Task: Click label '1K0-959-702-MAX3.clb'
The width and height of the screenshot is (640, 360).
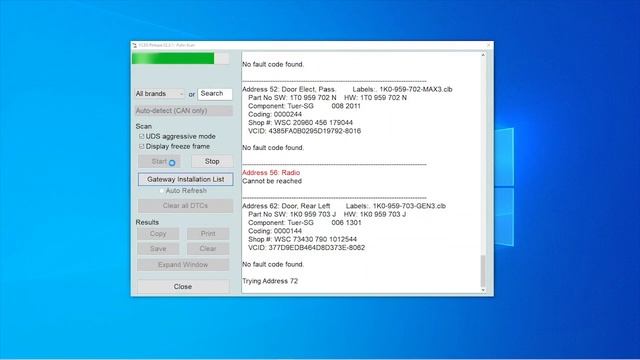Action: pos(416,89)
